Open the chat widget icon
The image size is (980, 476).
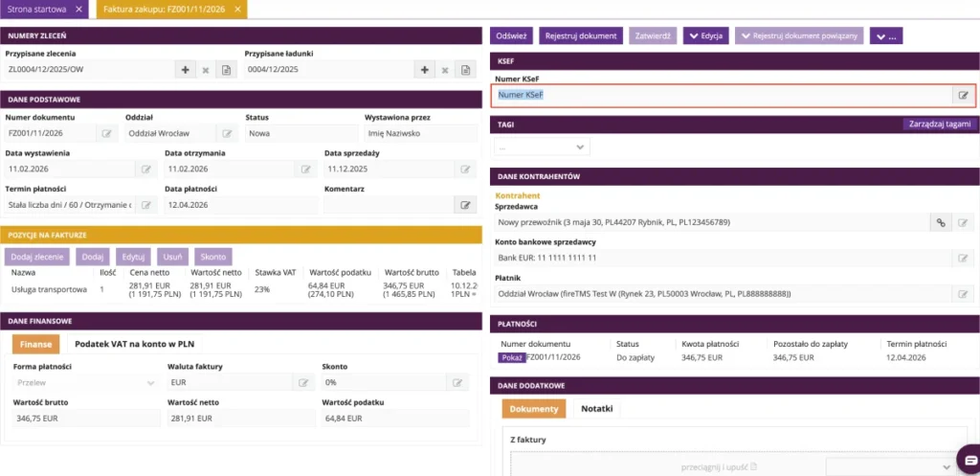click(x=970, y=459)
